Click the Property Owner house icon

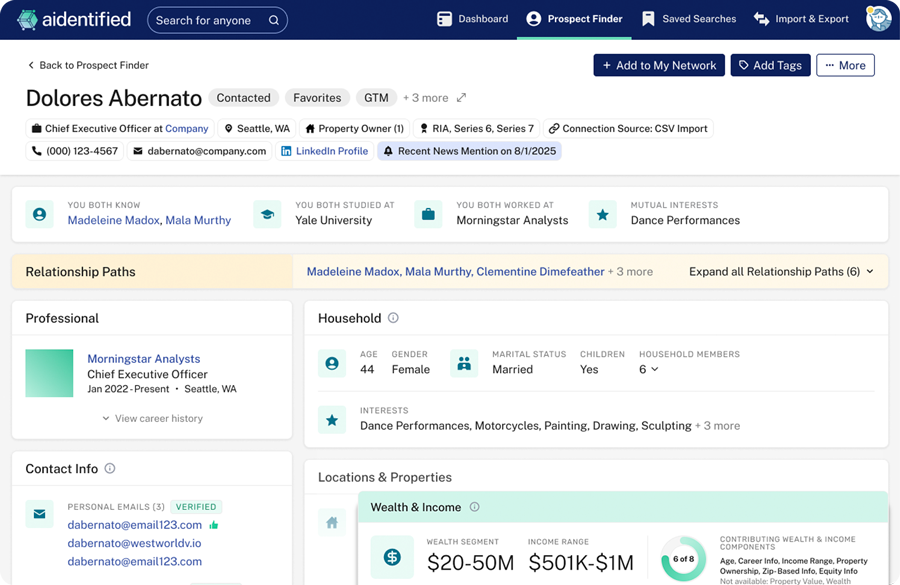pyautogui.click(x=310, y=129)
